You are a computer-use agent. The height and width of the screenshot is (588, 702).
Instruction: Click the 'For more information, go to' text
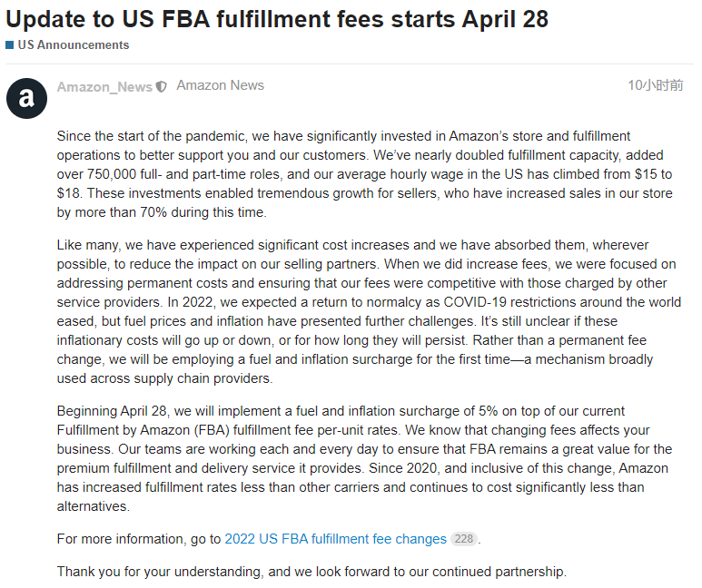pyautogui.click(x=139, y=539)
